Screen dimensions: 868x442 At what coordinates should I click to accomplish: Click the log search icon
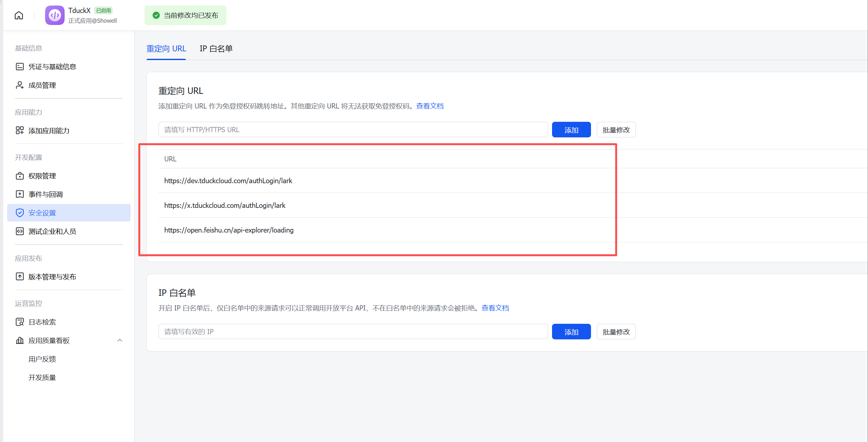[x=20, y=322]
